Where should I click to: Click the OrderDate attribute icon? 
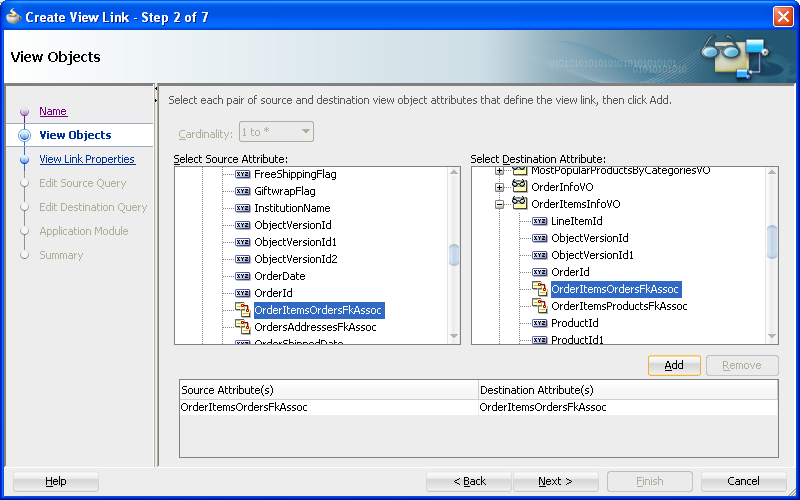pyautogui.click(x=242, y=276)
